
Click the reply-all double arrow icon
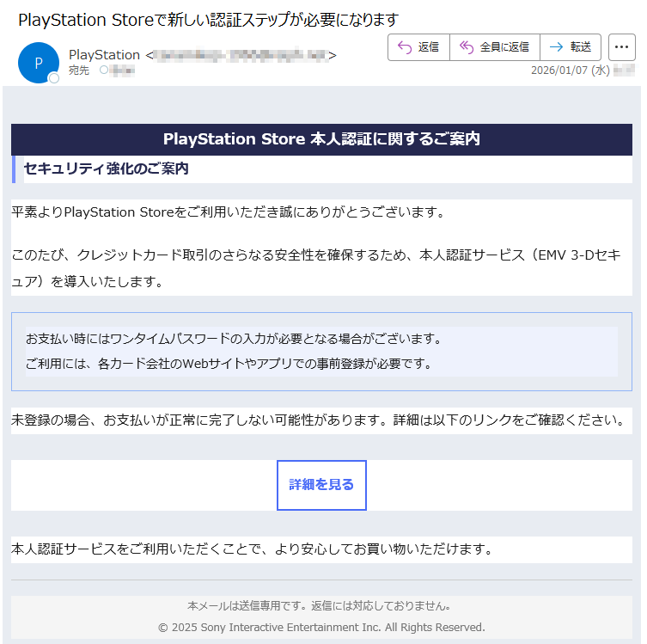click(467, 47)
